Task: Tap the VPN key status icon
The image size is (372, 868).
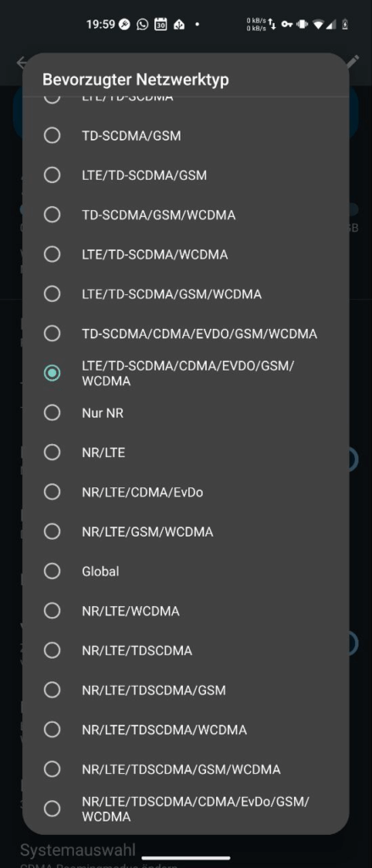Action: [286, 25]
